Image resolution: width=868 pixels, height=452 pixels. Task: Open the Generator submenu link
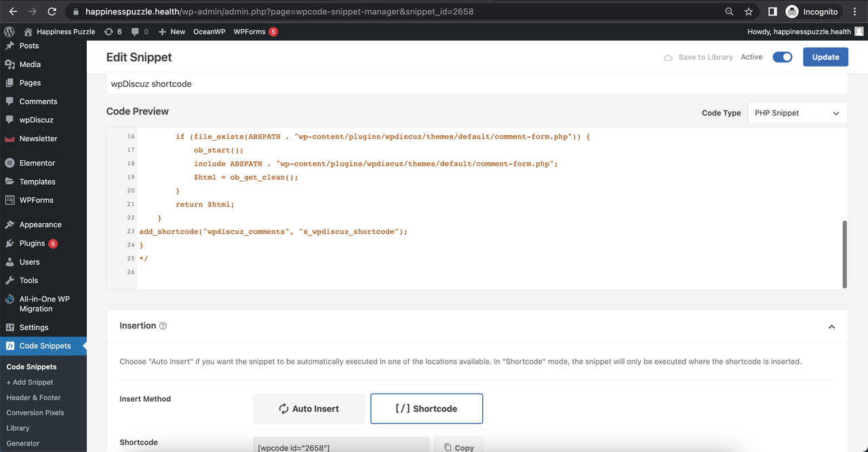[x=23, y=443]
